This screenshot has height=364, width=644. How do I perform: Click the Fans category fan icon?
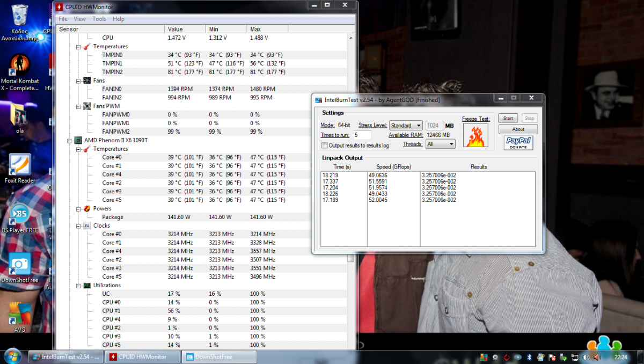click(x=87, y=81)
